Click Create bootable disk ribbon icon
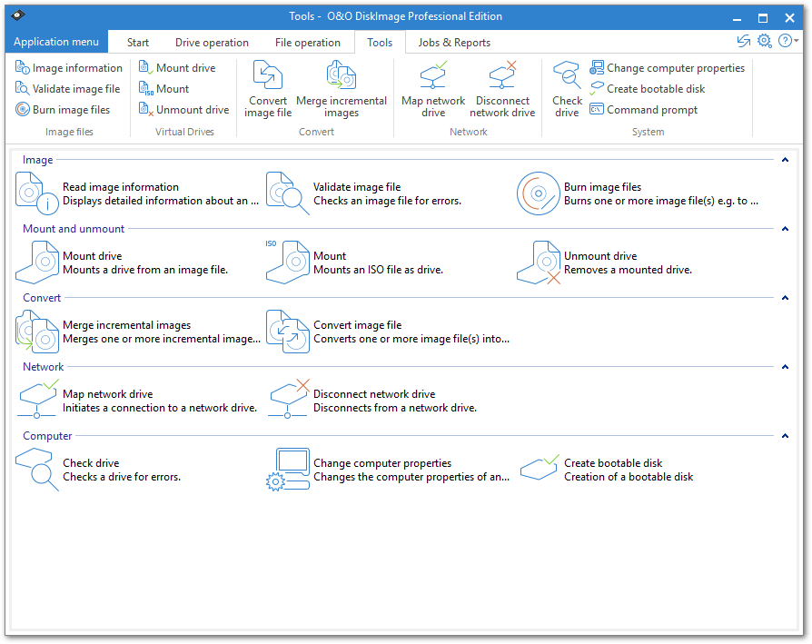The width and height of the screenshot is (812, 644). pos(597,88)
